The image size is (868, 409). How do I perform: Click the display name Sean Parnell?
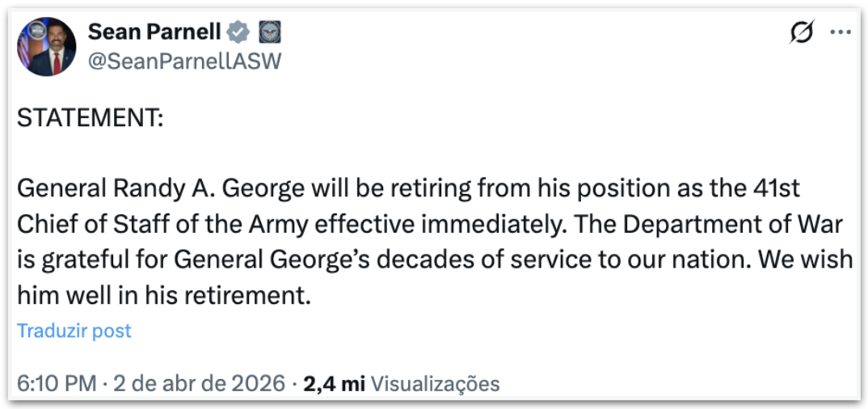click(x=154, y=32)
